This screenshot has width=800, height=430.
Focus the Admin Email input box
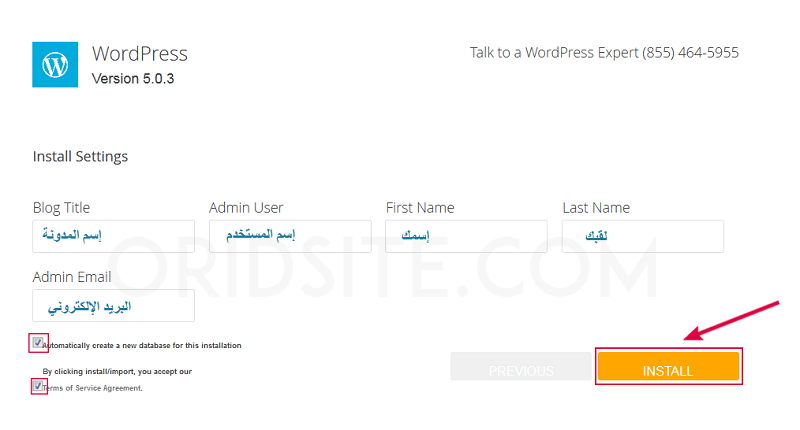(113, 306)
